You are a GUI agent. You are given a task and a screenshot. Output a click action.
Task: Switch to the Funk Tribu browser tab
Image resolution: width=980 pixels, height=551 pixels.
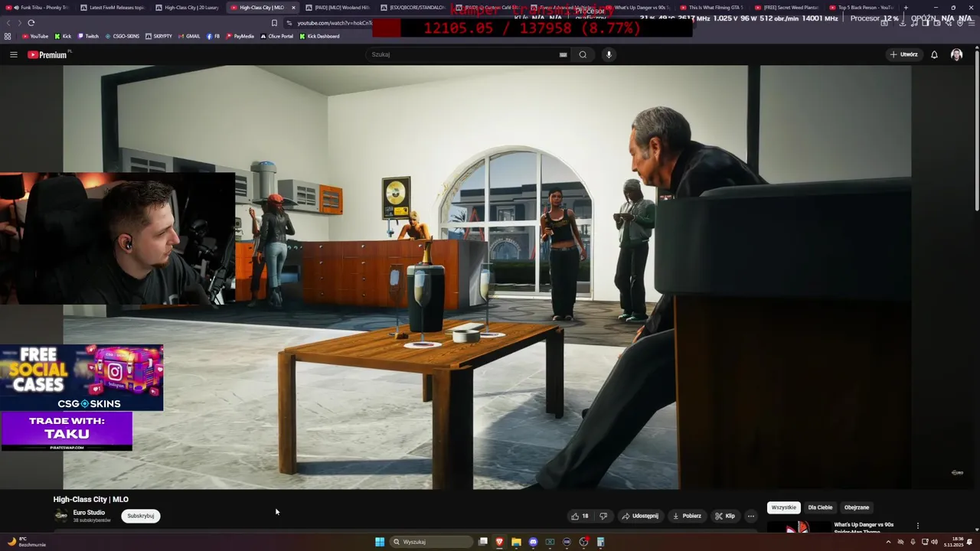point(38,8)
